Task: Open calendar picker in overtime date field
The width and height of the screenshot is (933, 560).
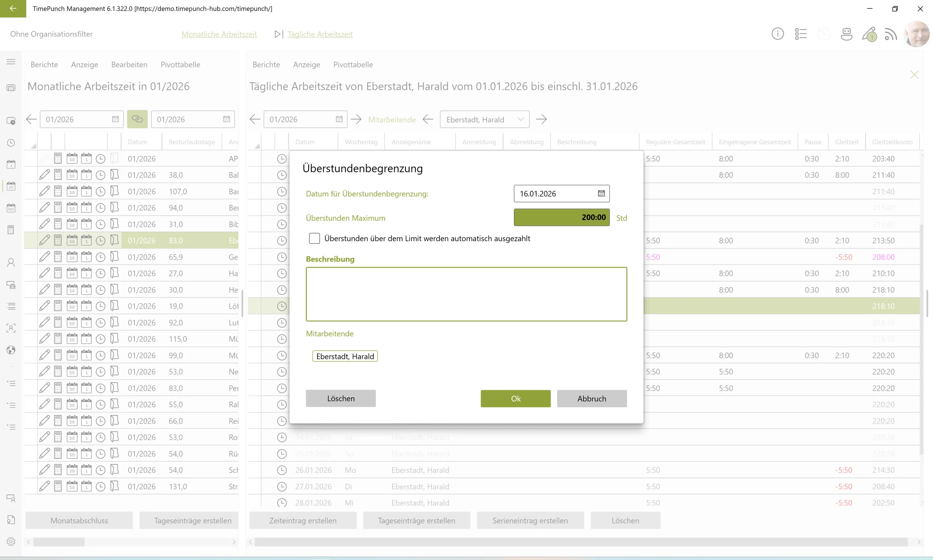Action: click(x=601, y=193)
